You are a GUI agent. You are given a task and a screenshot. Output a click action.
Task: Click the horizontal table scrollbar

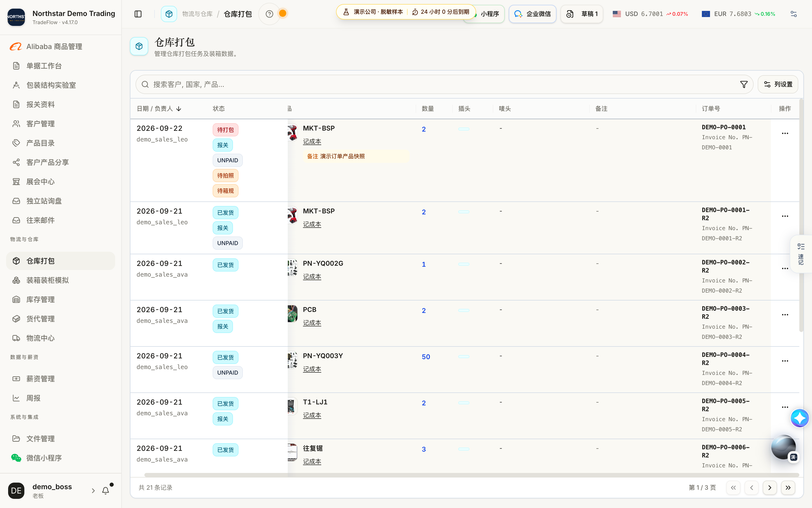pyautogui.click(x=471, y=475)
